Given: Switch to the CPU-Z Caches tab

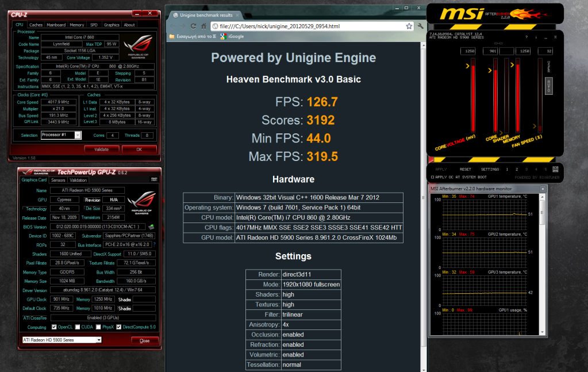Looking at the screenshot, I should click(x=36, y=25).
